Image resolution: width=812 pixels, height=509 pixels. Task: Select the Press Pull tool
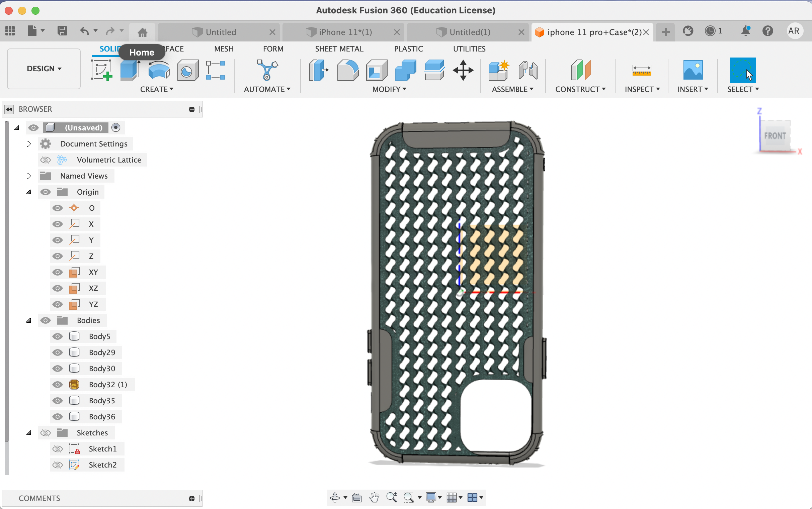318,70
